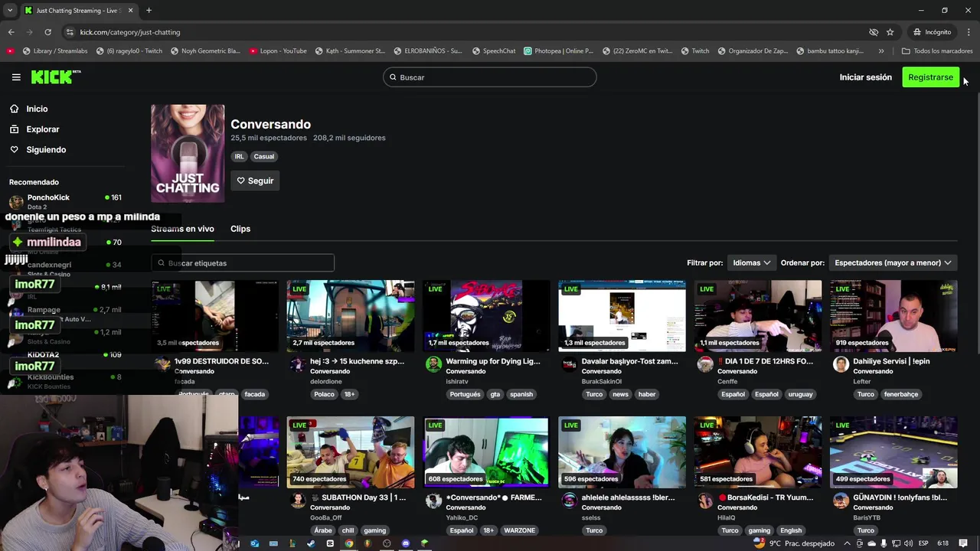The width and height of the screenshot is (980, 551).
Task: Click the eye-crossed tracking protection icon
Action: click(874, 32)
